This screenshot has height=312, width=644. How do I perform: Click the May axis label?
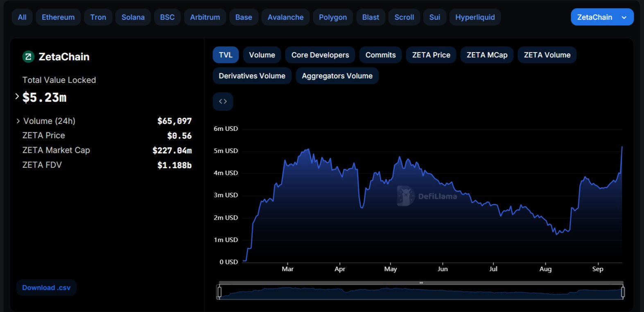point(391,269)
